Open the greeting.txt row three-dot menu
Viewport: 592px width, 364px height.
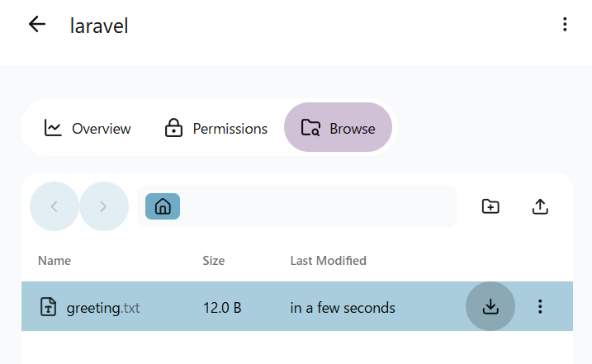point(540,306)
